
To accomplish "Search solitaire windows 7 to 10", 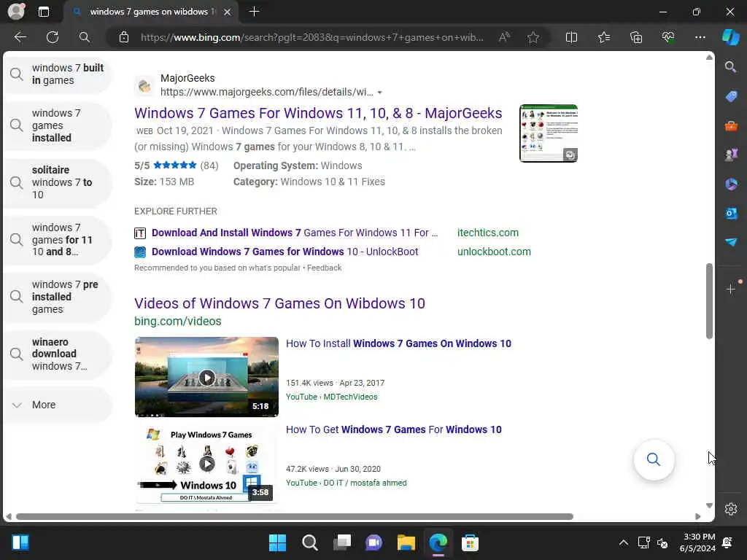I will coord(57,182).
